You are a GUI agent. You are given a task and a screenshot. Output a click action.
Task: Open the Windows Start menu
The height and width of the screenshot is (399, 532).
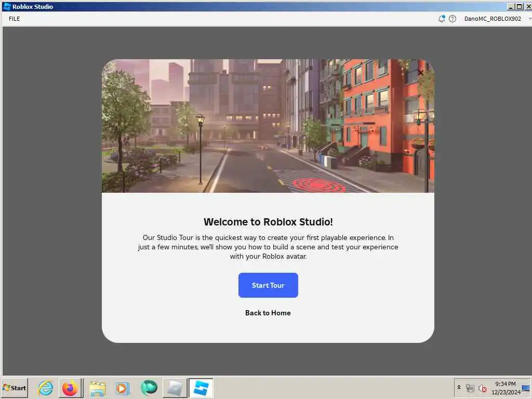(x=14, y=388)
